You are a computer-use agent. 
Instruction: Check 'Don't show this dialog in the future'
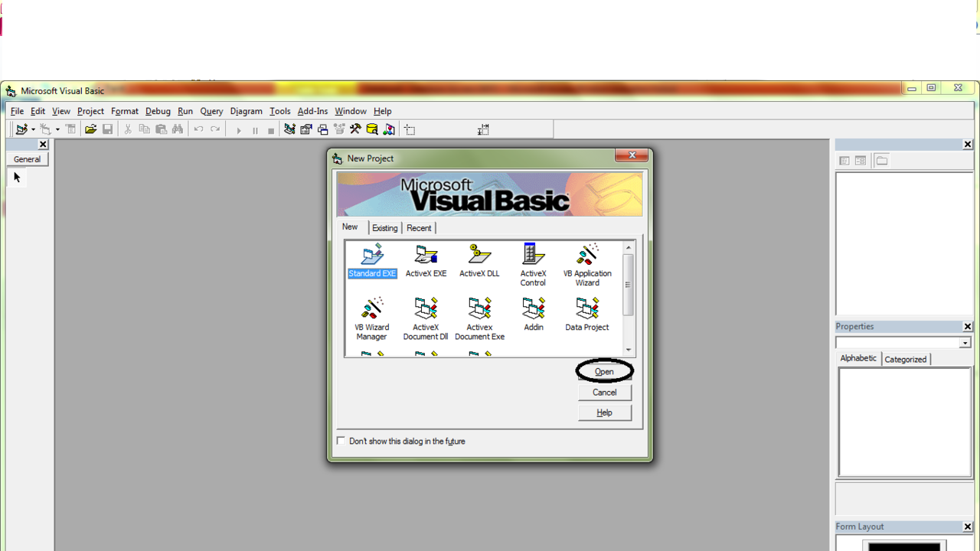[x=341, y=441]
